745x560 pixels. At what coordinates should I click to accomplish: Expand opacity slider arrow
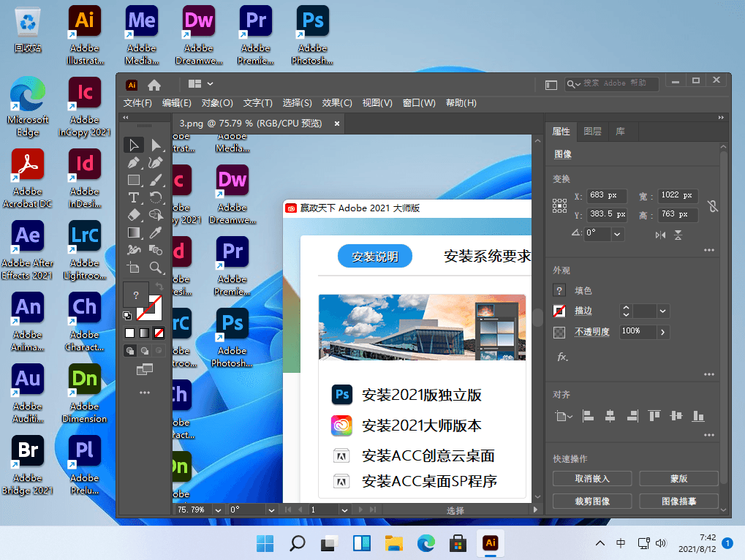663,332
